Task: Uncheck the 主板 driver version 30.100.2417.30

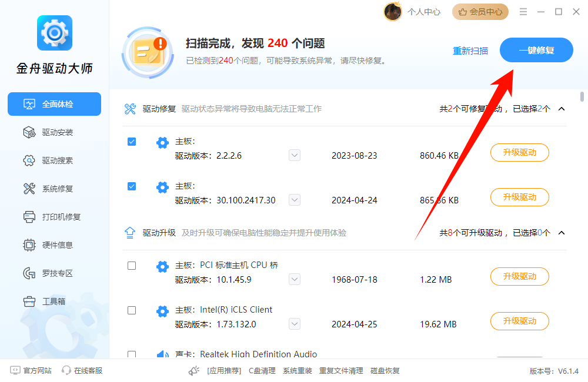Action: [132, 186]
